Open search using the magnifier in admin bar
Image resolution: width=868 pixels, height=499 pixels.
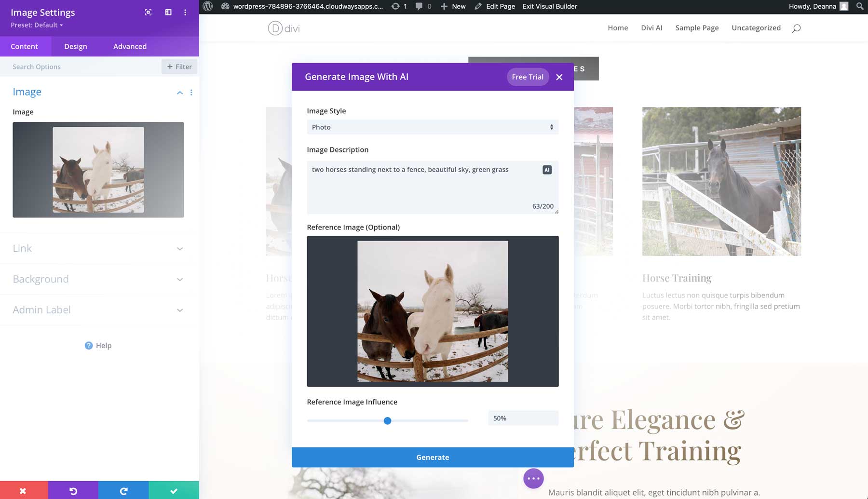pyautogui.click(x=859, y=6)
